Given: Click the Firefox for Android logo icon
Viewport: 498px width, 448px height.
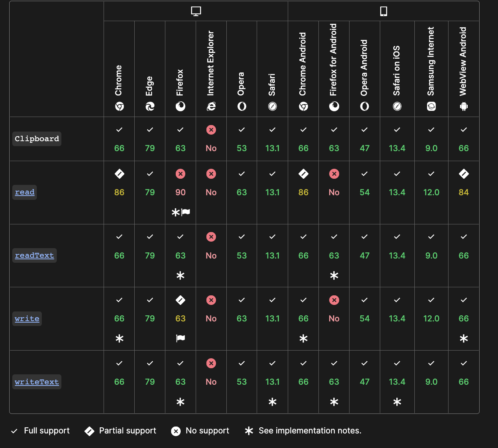Looking at the screenshot, I should click(x=334, y=106).
